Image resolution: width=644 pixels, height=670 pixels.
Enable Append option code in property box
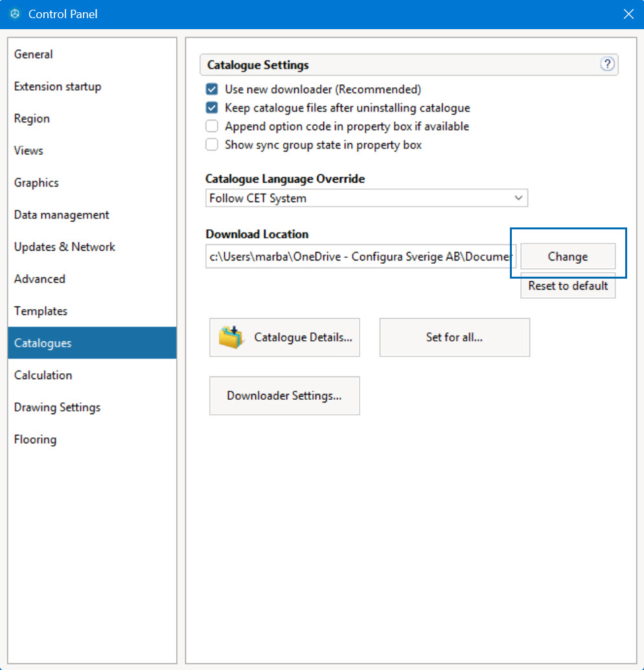pyautogui.click(x=211, y=126)
